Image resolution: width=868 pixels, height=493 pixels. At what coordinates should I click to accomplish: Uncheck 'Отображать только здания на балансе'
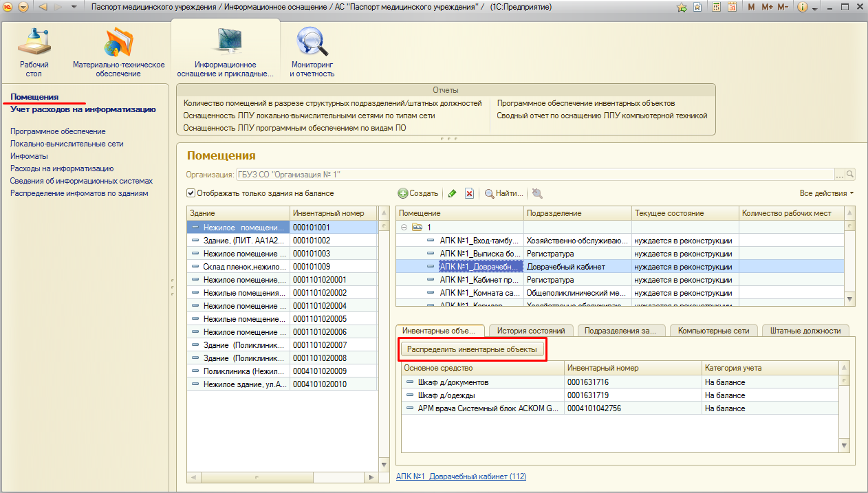tap(191, 193)
